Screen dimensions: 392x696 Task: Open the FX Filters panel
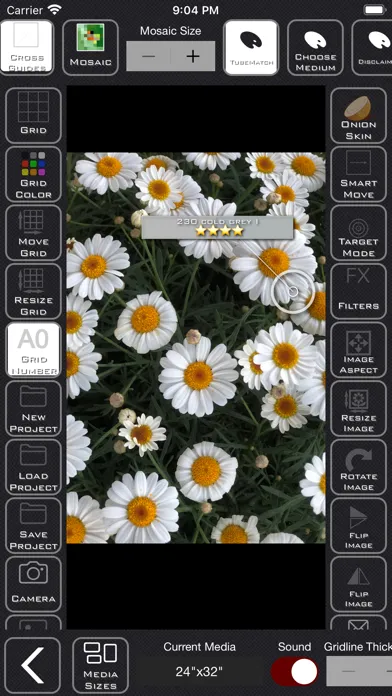click(x=358, y=291)
